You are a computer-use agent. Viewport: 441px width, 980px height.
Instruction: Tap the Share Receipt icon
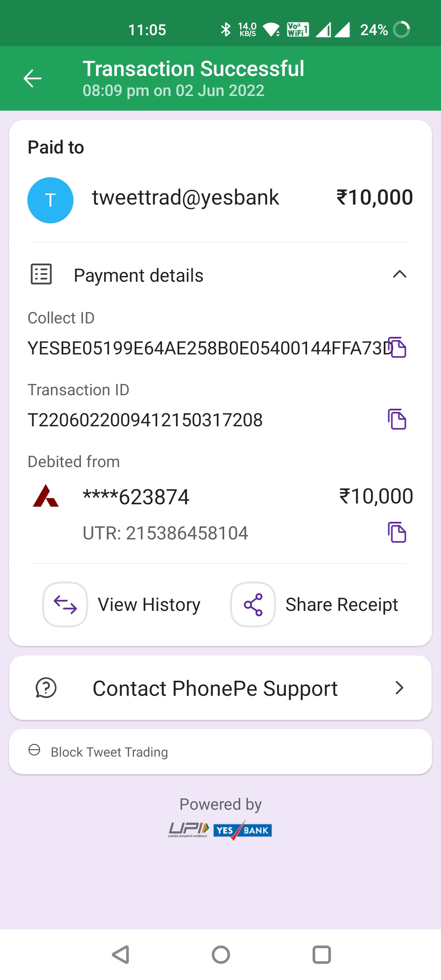(253, 604)
